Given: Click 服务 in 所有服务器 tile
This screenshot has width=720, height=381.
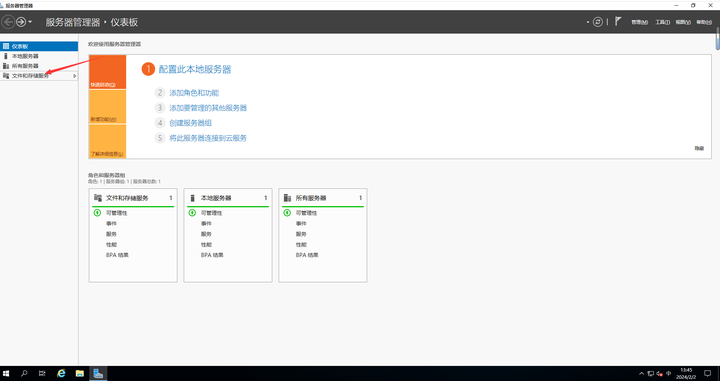Looking at the screenshot, I should click(301, 234).
